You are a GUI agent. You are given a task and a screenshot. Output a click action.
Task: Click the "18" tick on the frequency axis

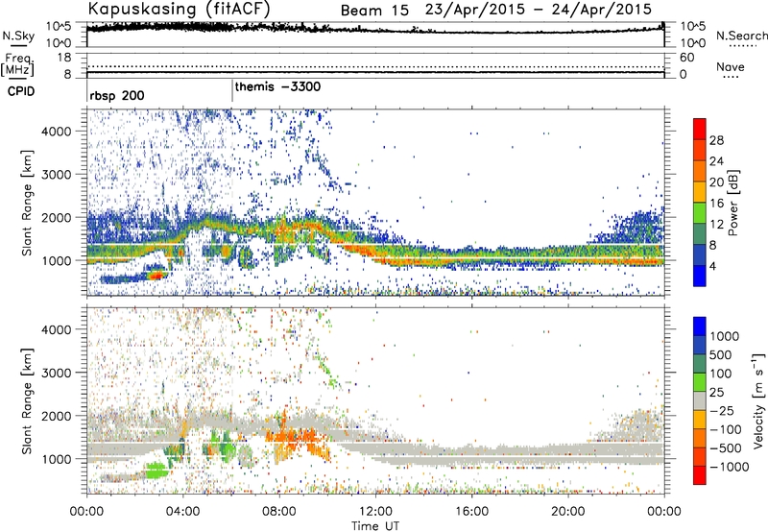point(64,58)
